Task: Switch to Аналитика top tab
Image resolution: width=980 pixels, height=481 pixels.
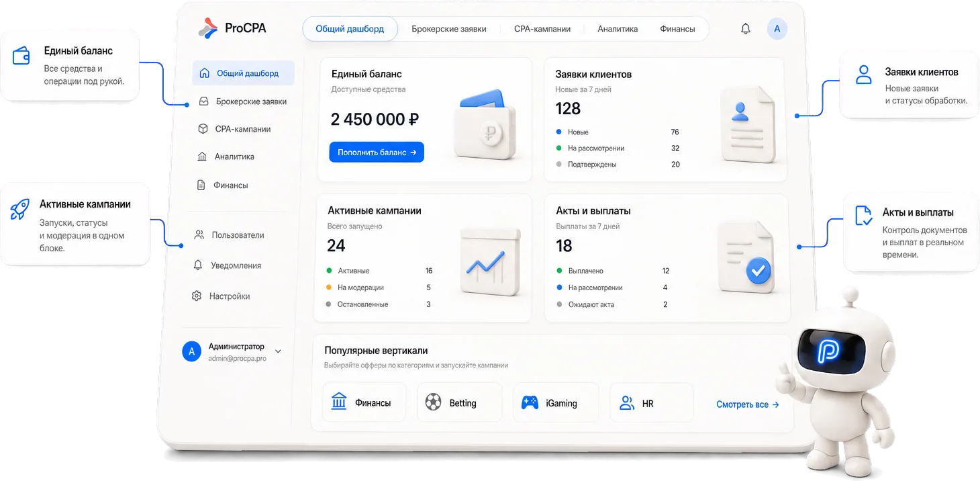Action: [x=618, y=29]
